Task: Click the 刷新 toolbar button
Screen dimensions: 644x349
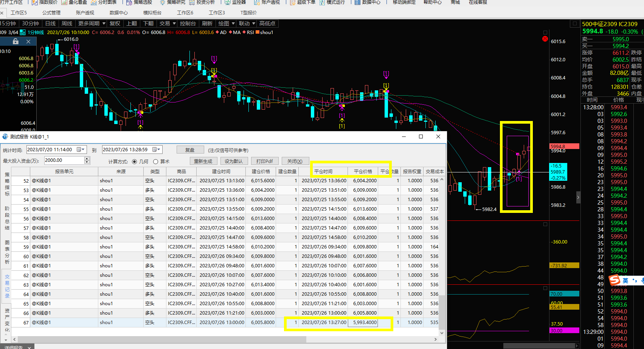Action: [x=207, y=23]
